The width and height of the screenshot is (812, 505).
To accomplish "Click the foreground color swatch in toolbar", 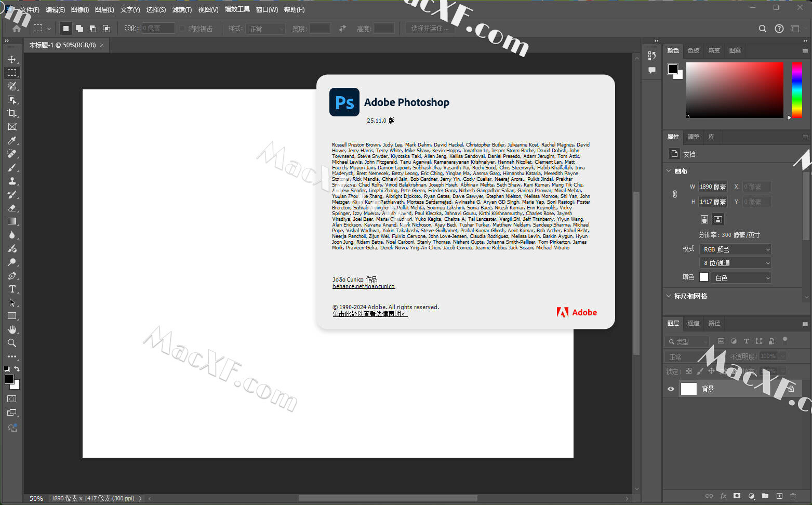I will [9, 379].
